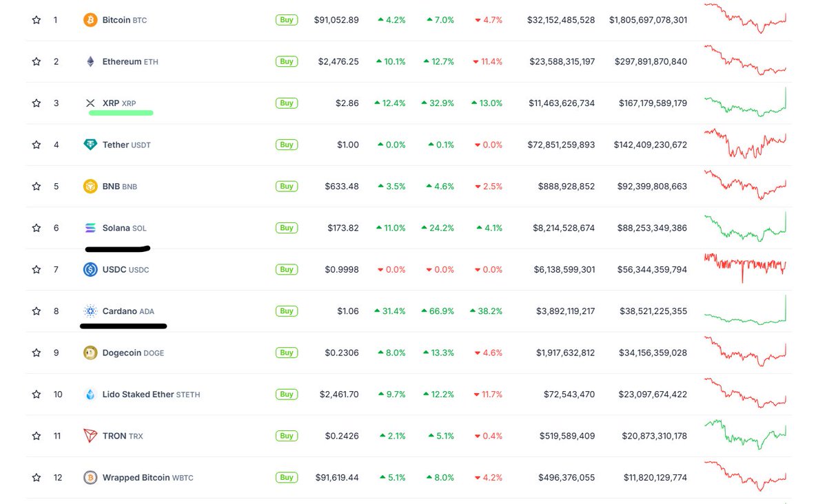This screenshot has width=827, height=504.
Task: Select XRP's 32.9% change value
Action: tap(439, 103)
